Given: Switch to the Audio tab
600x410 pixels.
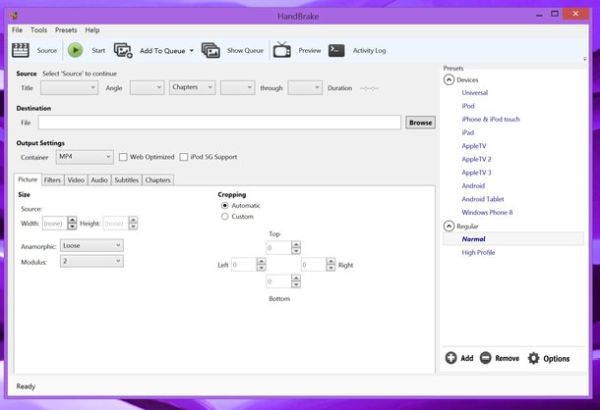Looking at the screenshot, I should (x=99, y=180).
